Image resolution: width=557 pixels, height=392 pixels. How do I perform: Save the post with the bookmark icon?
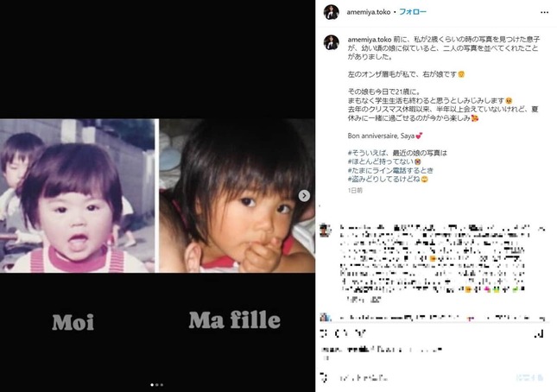pyautogui.click(x=540, y=334)
